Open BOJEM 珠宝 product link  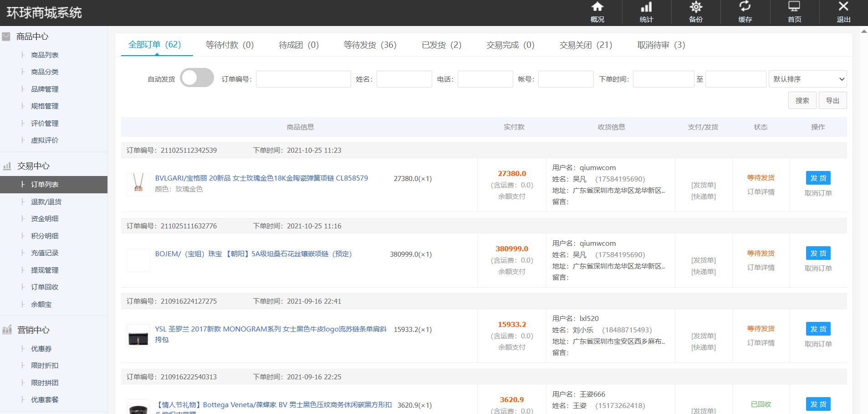pyautogui.click(x=253, y=254)
